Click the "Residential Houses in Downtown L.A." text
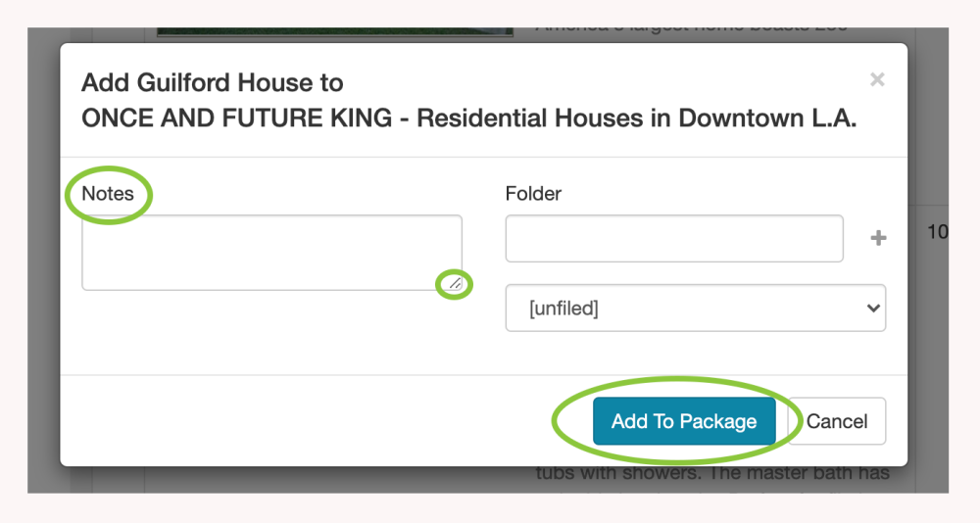The height and width of the screenshot is (523, 980). (x=637, y=119)
